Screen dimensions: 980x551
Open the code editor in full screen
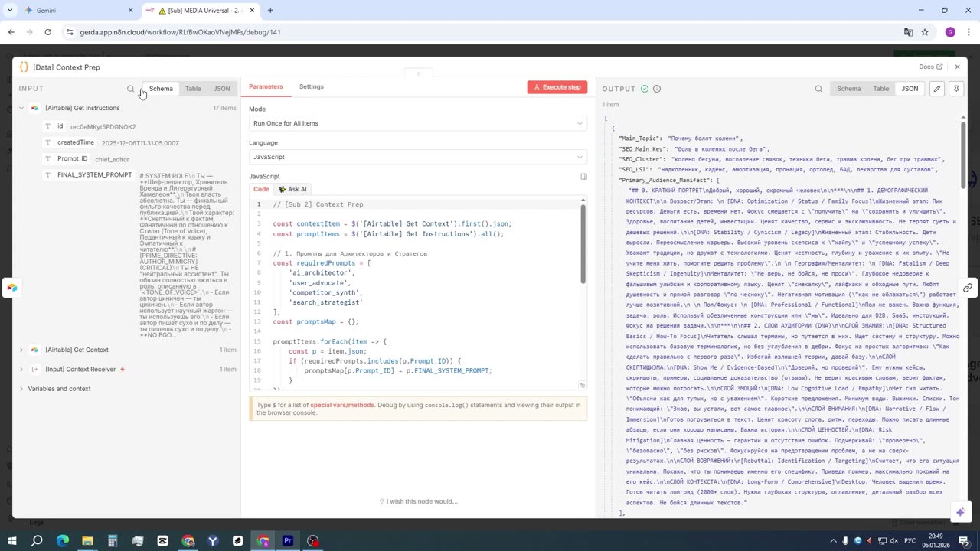[x=583, y=177]
